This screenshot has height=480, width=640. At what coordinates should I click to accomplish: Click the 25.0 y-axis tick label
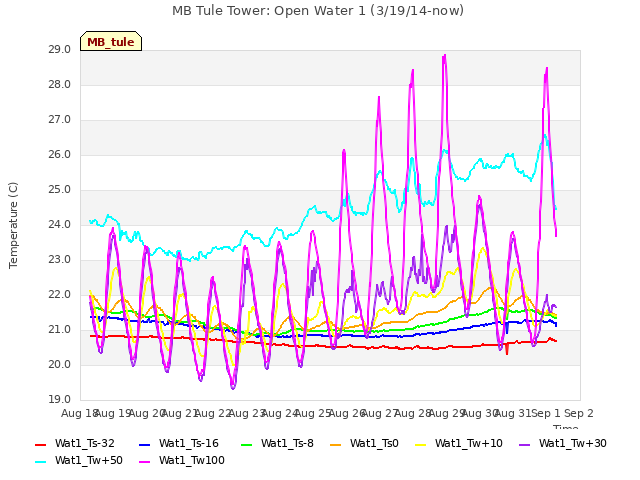click(x=60, y=190)
